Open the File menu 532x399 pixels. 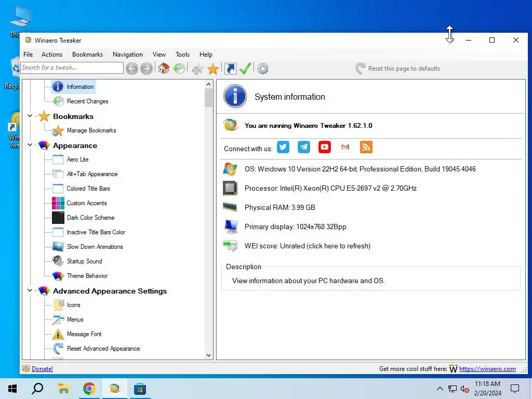28,55
